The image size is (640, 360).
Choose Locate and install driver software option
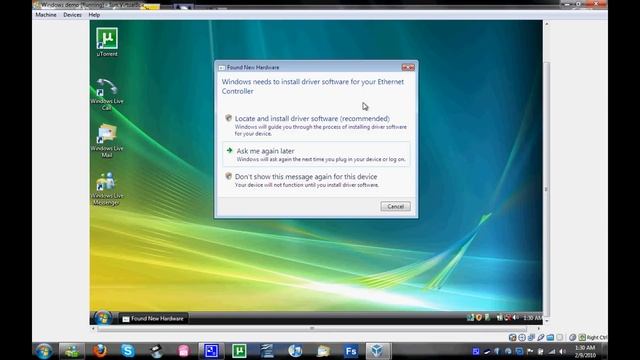(316, 125)
